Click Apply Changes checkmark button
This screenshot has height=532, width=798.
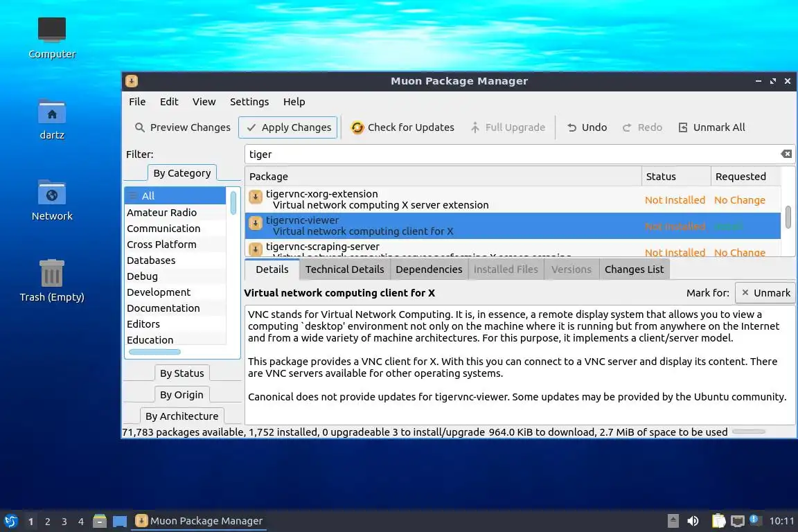coord(288,127)
